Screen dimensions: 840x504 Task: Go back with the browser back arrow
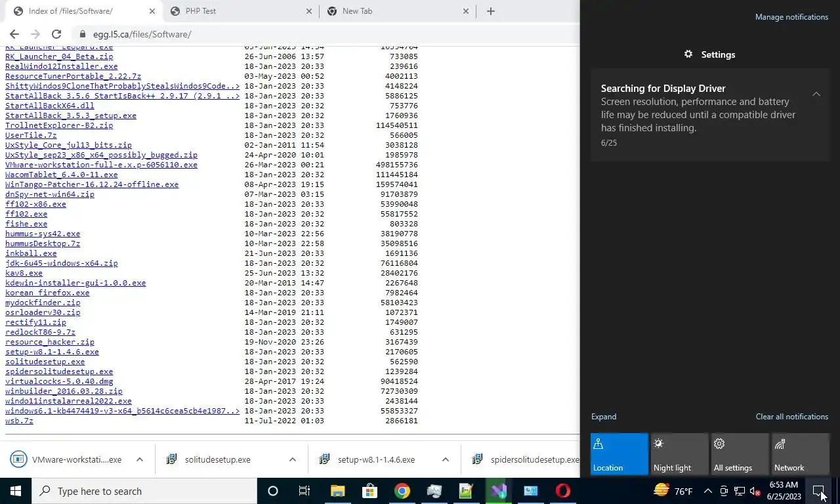pyautogui.click(x=14, y=34)
